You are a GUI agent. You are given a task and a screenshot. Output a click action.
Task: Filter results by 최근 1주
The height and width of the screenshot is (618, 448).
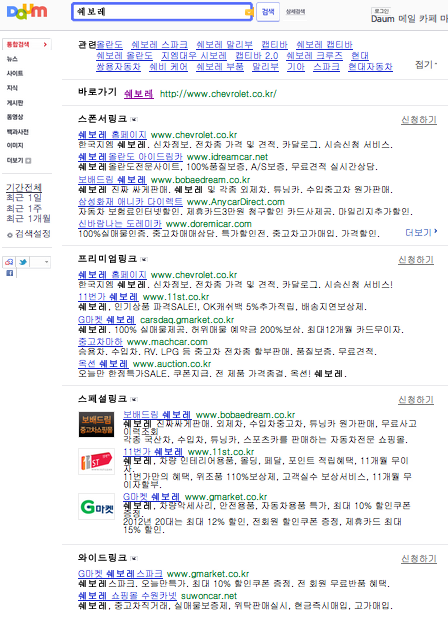coord(24,208)
